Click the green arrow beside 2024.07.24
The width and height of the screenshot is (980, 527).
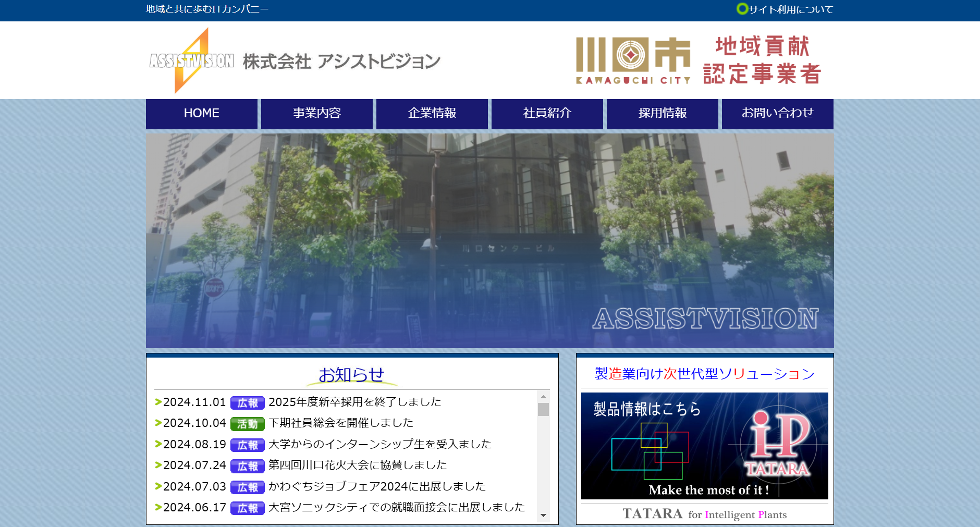pyautogui.click(x=158, y=464)
